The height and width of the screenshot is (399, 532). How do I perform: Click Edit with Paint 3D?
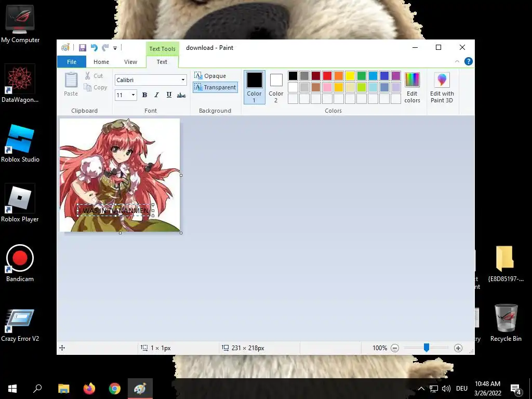442,87
